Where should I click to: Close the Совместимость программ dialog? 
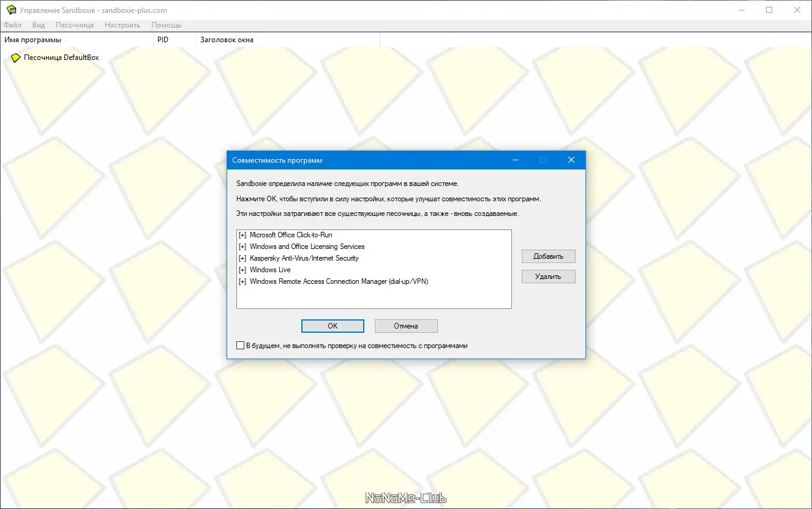tap(571, 160)
